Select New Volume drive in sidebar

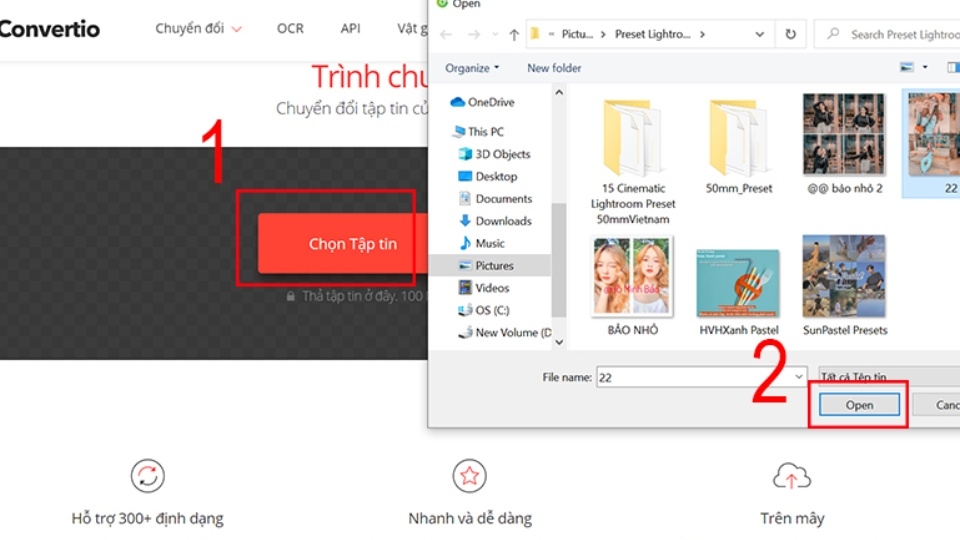click(x=504, y=332)
